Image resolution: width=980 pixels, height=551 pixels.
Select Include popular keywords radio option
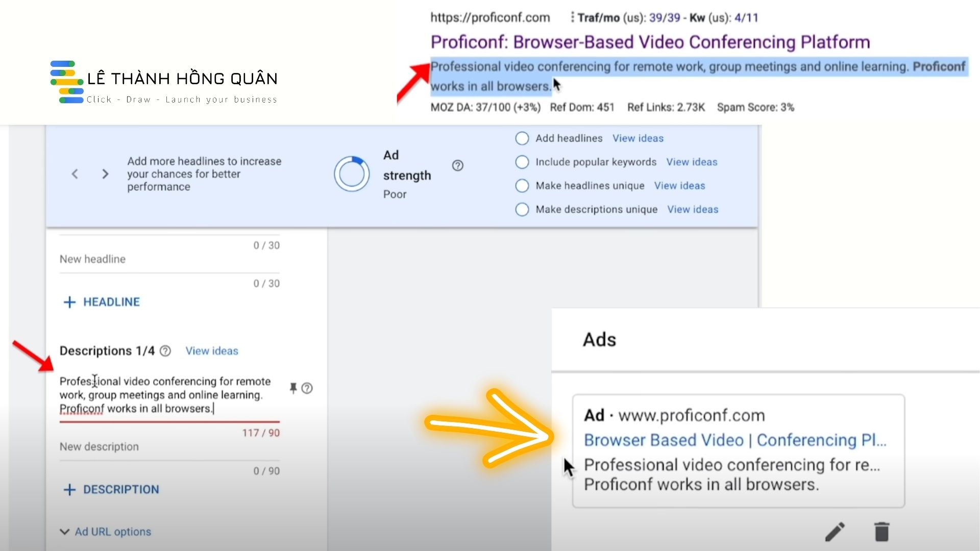pyautogui.click(x=522, y=162)
